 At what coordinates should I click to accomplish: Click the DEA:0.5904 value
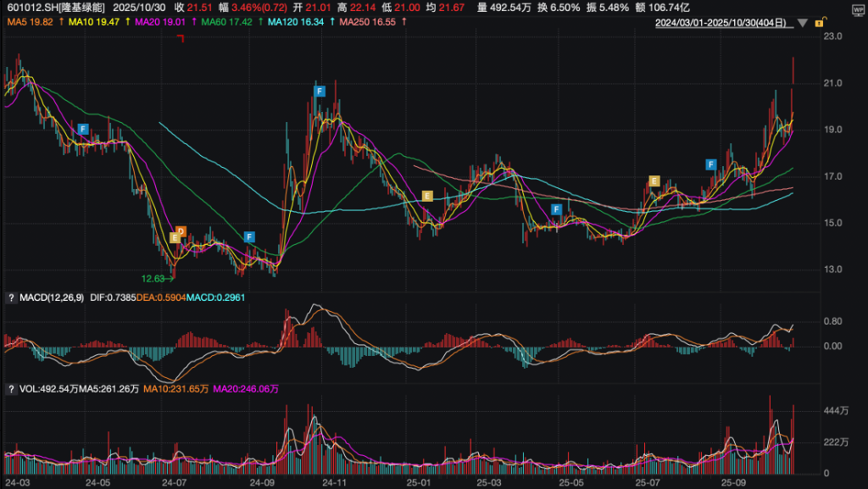161,297
